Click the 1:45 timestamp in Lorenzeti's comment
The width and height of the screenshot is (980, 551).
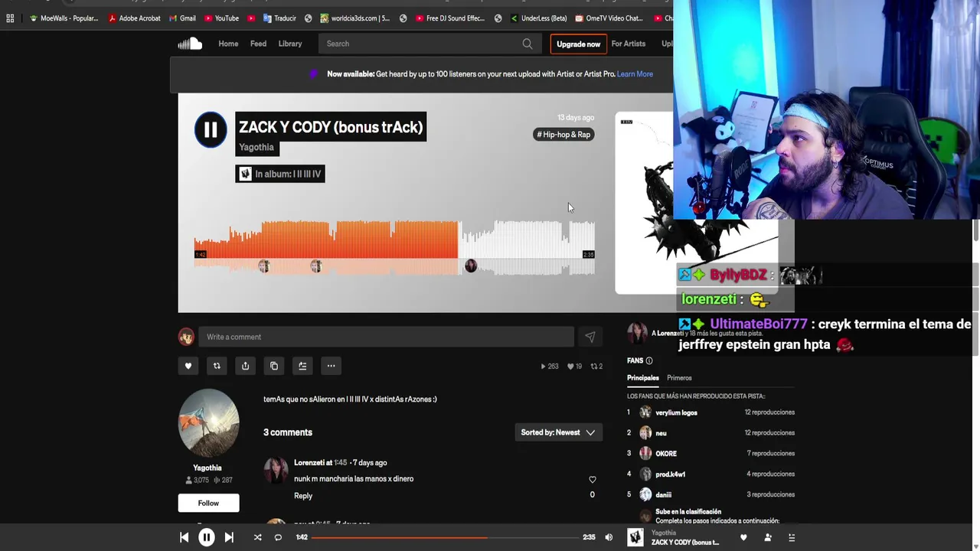coord(340,463)
